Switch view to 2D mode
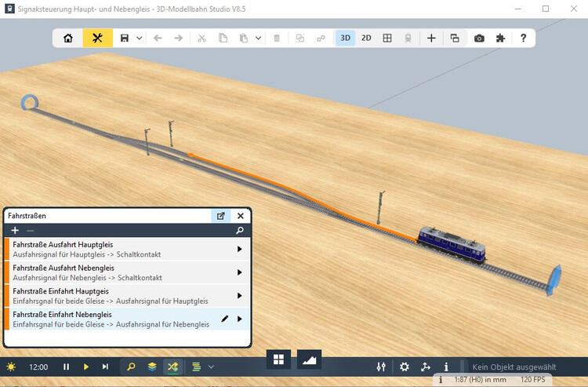Viewport: 588px width, 387px height. coord(366,38)
